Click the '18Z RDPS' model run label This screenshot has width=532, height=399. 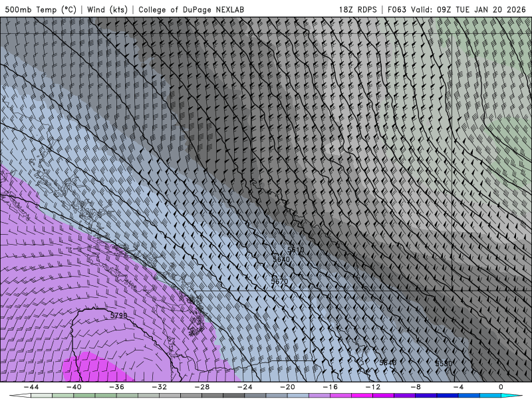click(x=358, y=9)
